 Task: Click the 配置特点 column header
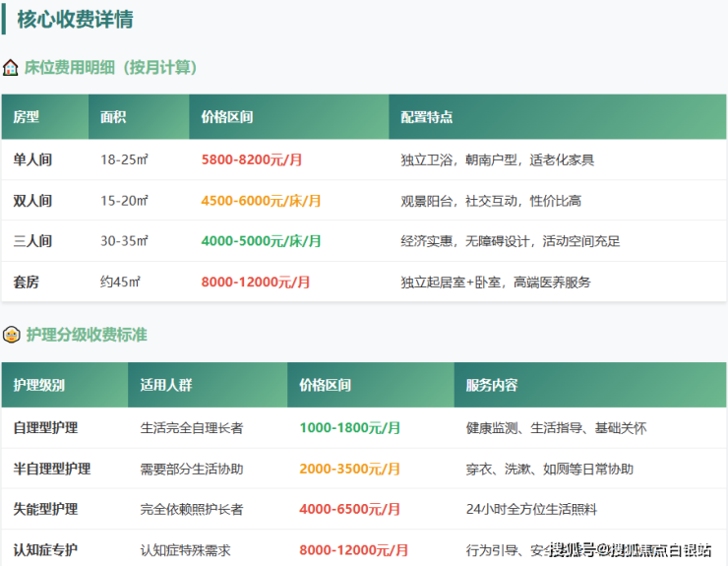pyautogui.click(x=427, y=117)
